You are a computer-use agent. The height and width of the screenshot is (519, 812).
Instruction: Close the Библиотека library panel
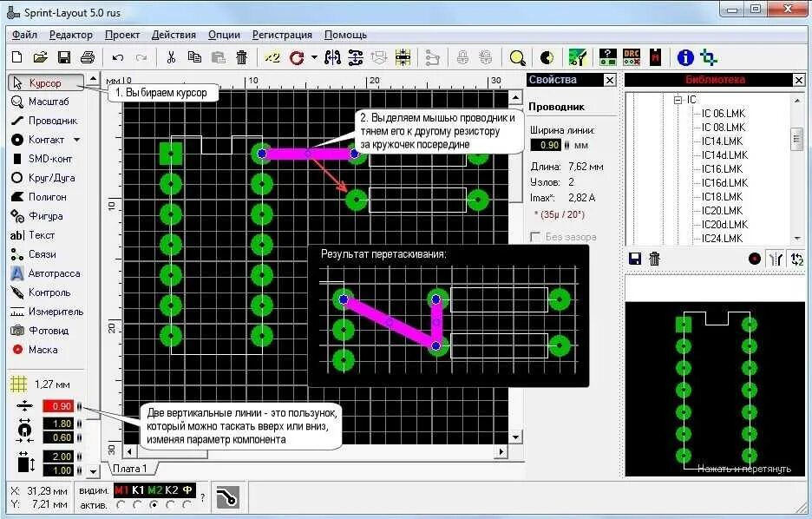799,81
